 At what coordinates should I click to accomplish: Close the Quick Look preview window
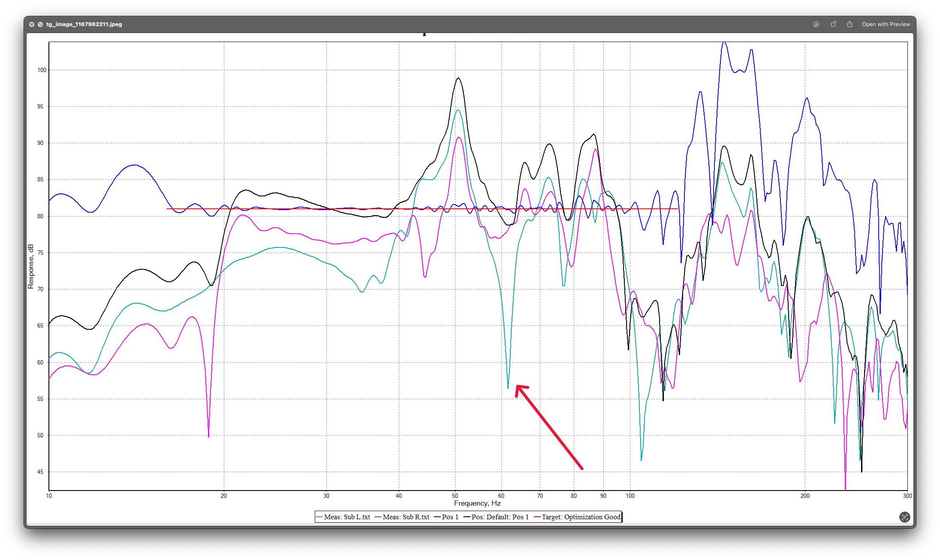32,24
